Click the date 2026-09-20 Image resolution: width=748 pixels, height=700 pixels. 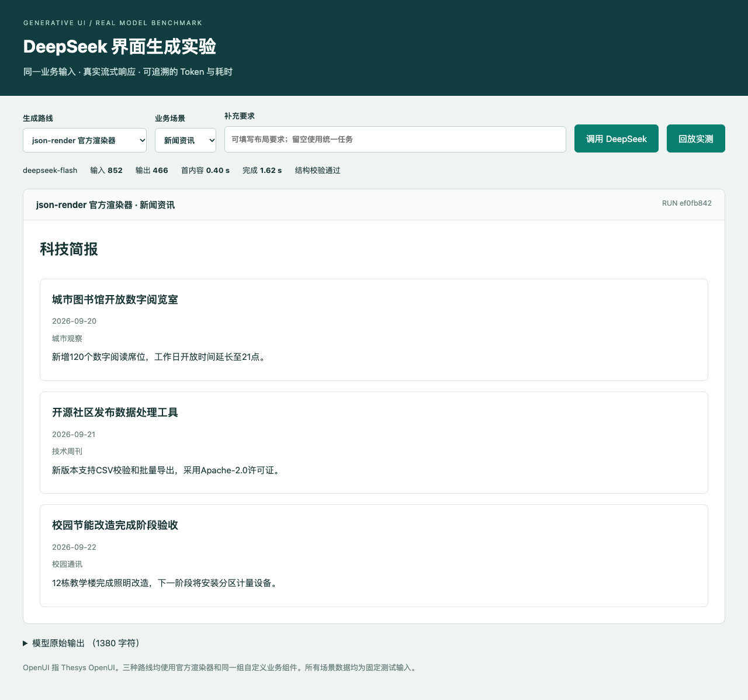point(74,321)
